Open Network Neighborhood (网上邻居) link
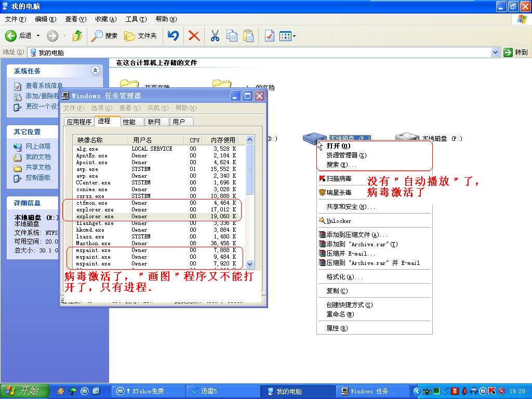Image resolution: width=532 pixels, height=399 pixels. 37,146
